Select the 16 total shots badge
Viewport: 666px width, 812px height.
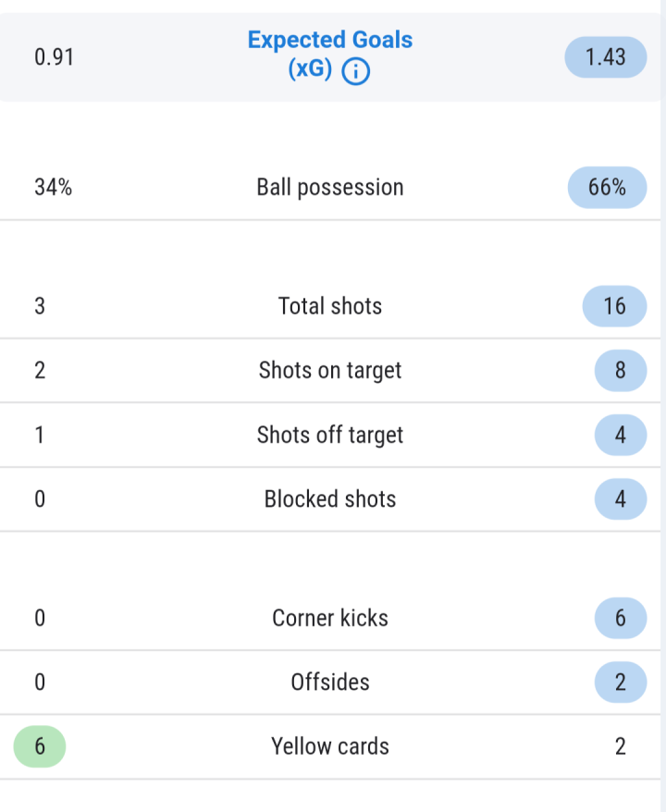(614, 306)
